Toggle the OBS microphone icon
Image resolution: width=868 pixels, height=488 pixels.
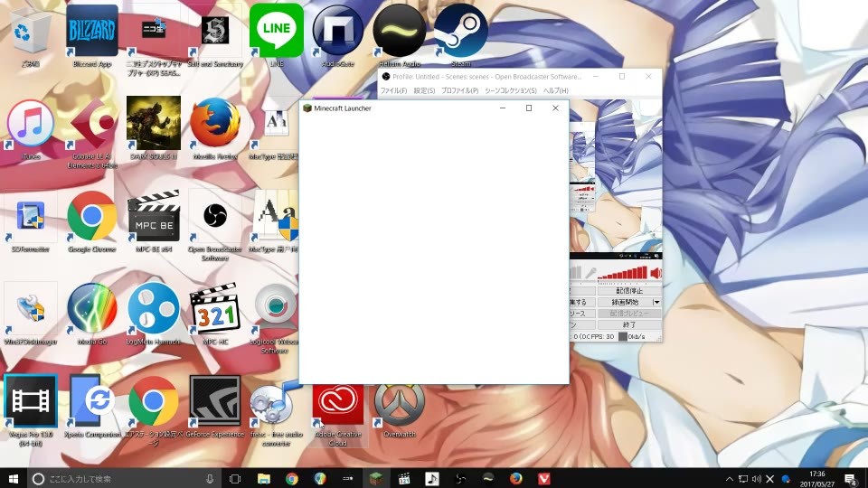590,273
